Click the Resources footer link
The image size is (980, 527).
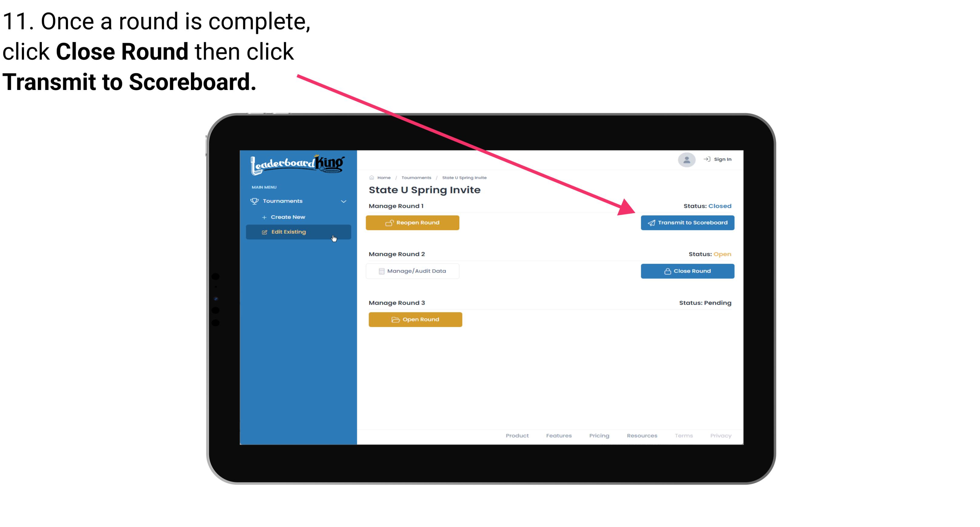[x=642, y=436]
